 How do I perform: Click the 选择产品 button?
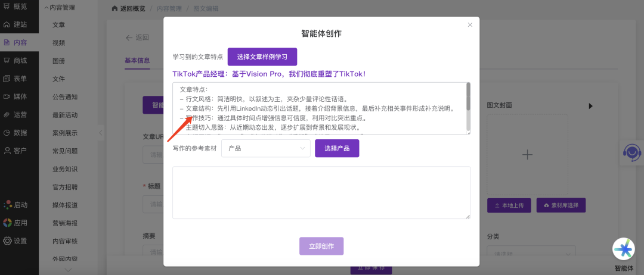[337, 148]
